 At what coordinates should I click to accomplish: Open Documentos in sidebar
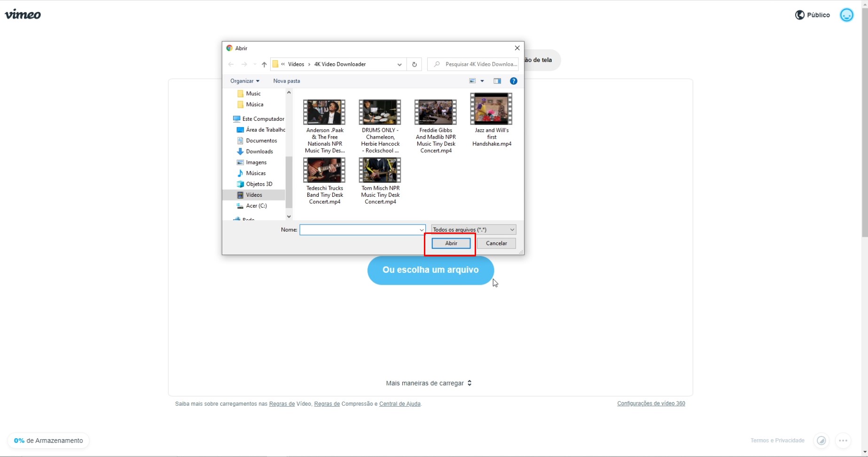coord(257,140)
